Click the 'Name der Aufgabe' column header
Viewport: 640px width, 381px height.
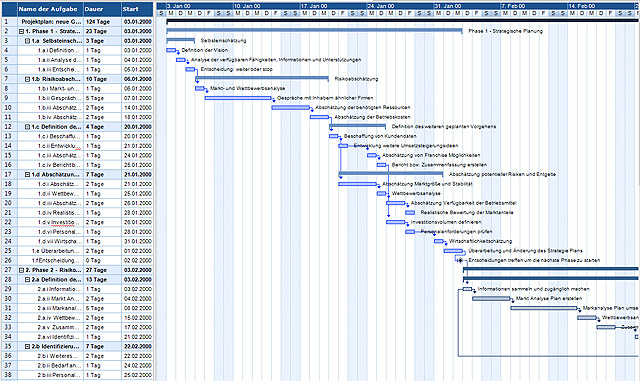pyautogui.click(x=50, y=9)
